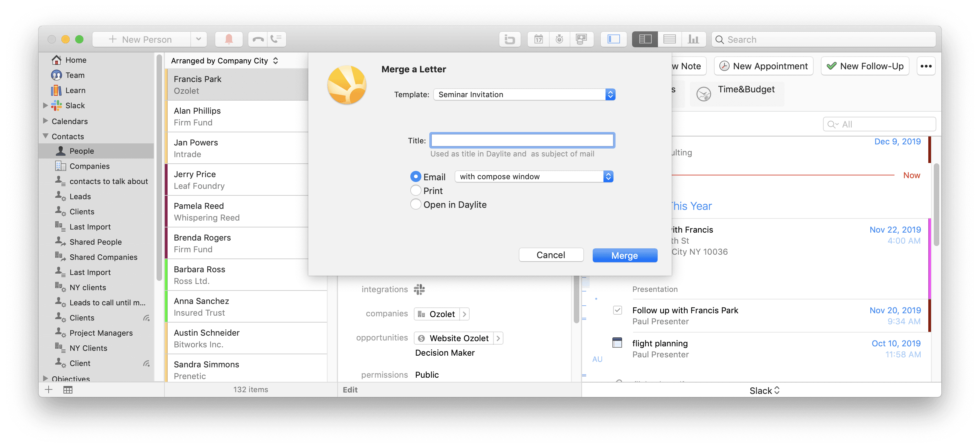Open Home in the sidebar
The width and height of the screenshot is (980, 448).
(x=76, y=60)
